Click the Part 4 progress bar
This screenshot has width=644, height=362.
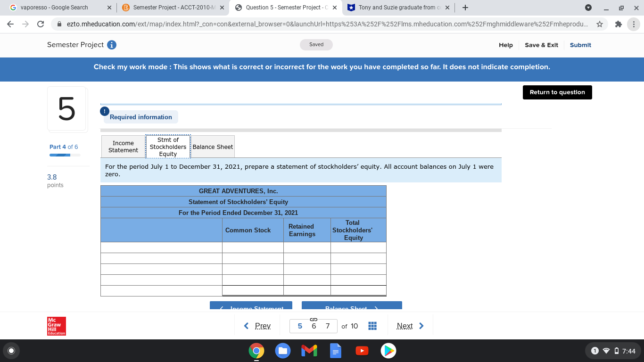(x=65, y=155)
